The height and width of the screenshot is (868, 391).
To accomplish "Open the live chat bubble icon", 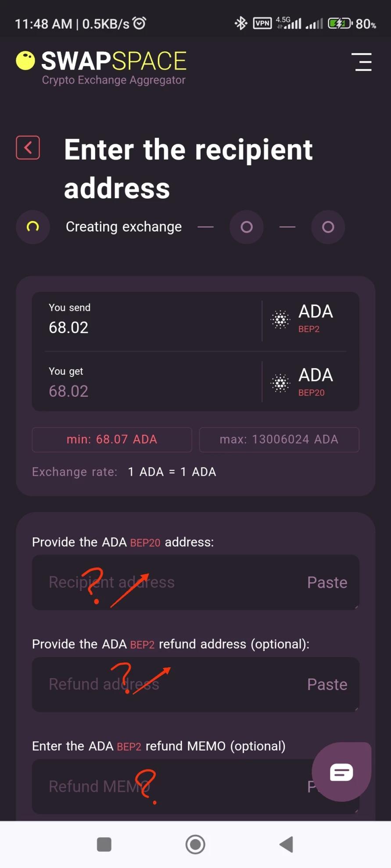I will [x=341, y=772].
